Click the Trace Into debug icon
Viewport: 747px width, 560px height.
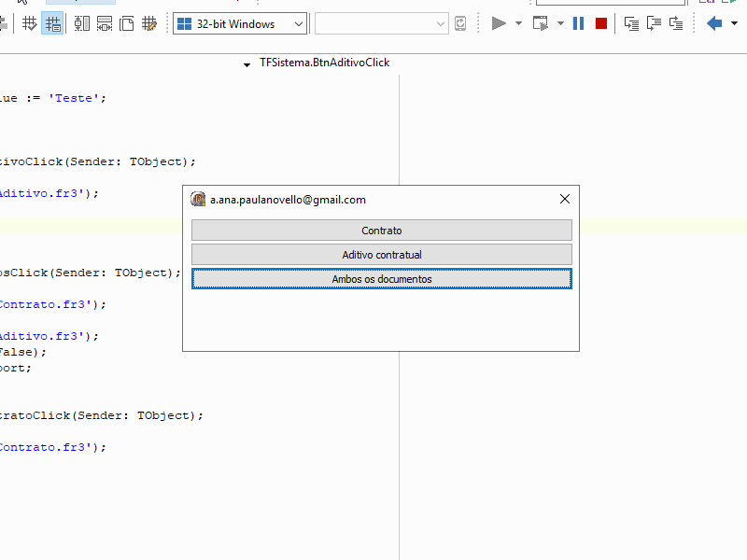(x=631, y=23)
